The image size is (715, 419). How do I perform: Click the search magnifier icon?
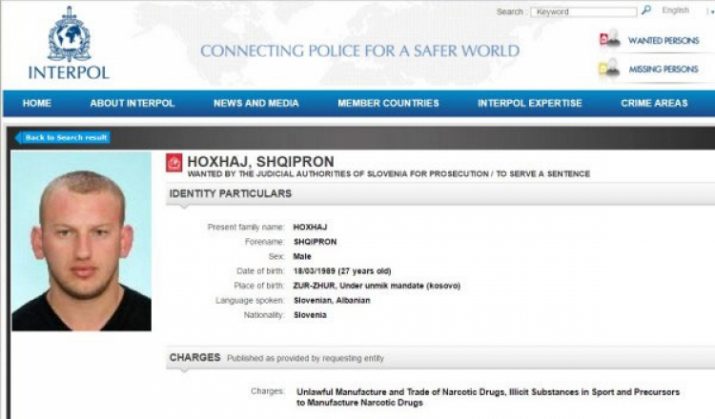click(646, 10)
